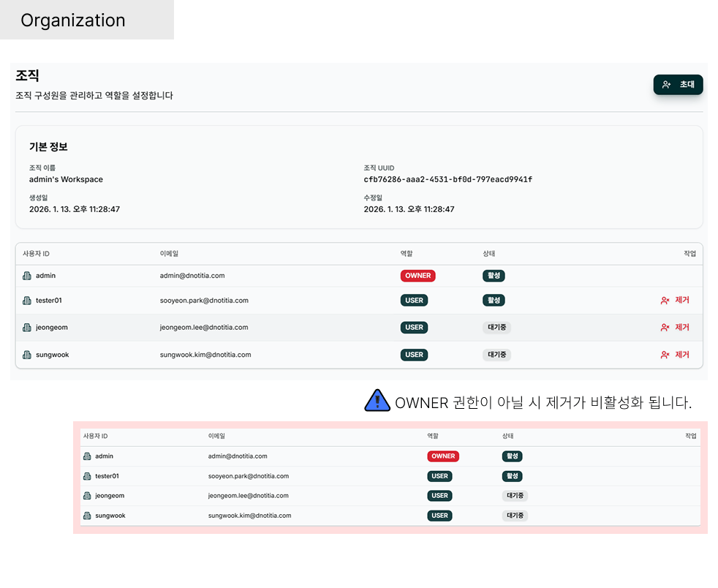
Task: Click building icon beside sungwook in lower table
Action: point(87,516)
